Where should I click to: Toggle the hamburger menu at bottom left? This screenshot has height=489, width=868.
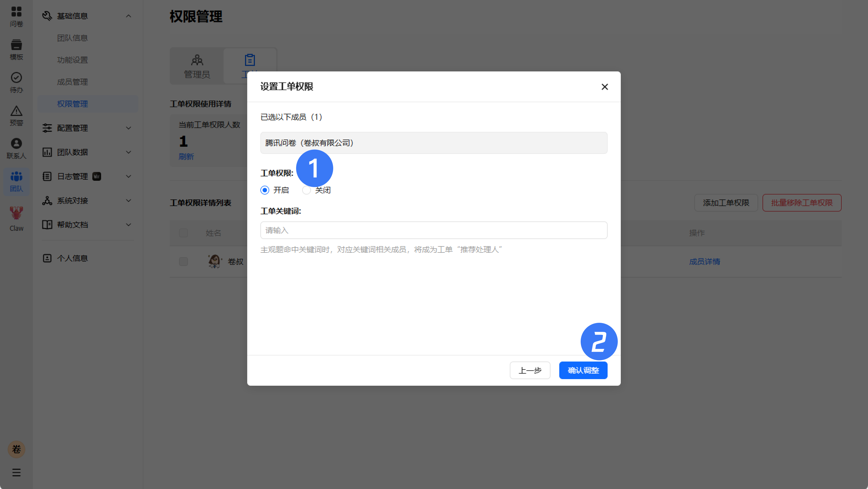[x=16, y=473]
